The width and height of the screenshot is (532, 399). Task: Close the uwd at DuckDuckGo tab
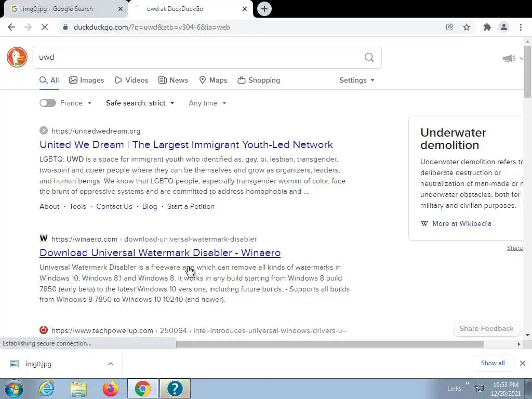point(245,9)
